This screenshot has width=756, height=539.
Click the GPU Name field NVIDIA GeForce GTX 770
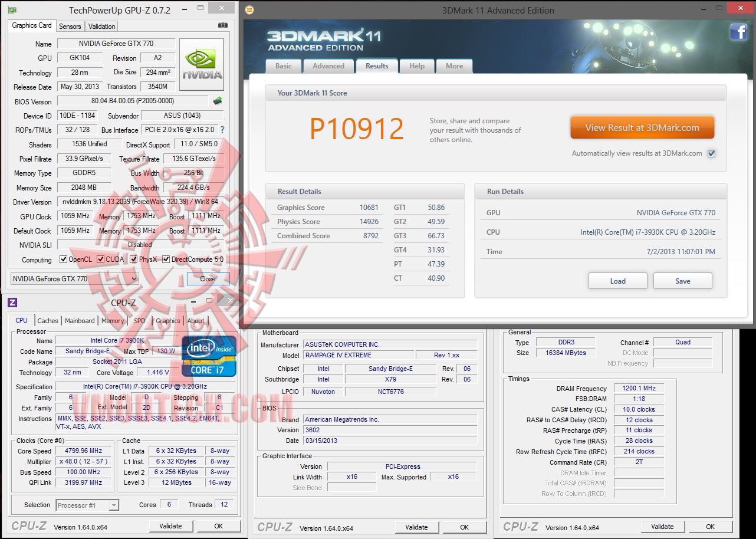(116, 44)
